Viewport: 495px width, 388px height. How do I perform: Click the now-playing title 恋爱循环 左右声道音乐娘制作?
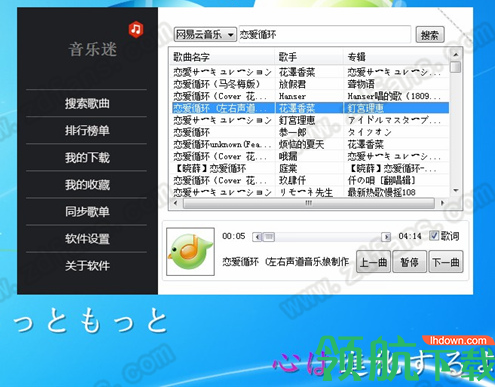(285, 262)
